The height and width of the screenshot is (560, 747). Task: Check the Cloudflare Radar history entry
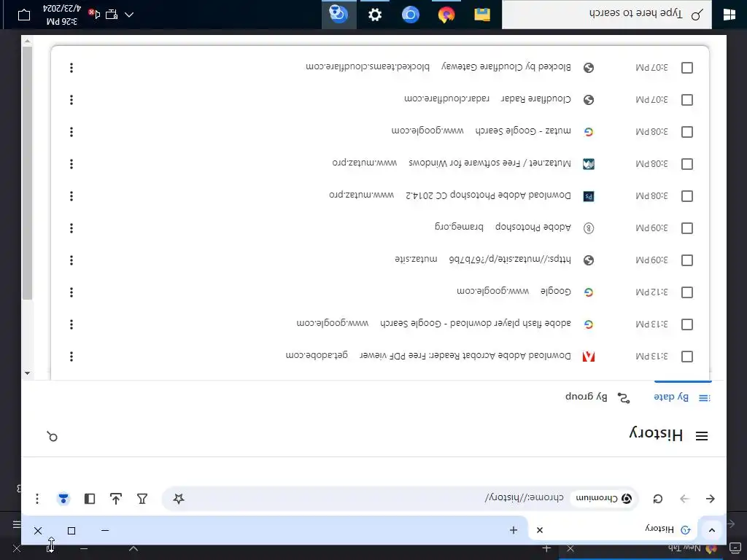[x=687, y=99]
